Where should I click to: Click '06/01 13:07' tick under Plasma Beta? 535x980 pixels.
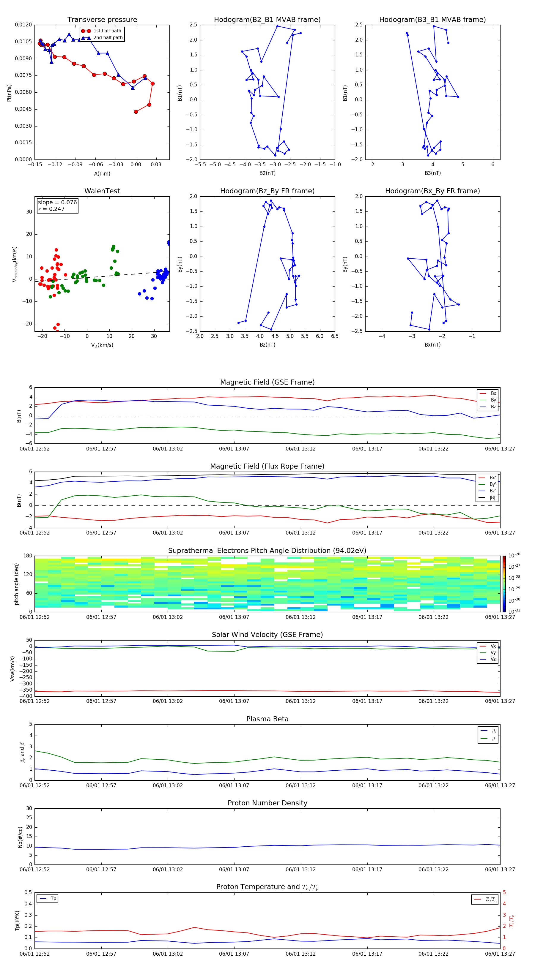click(x=234, y=785)
